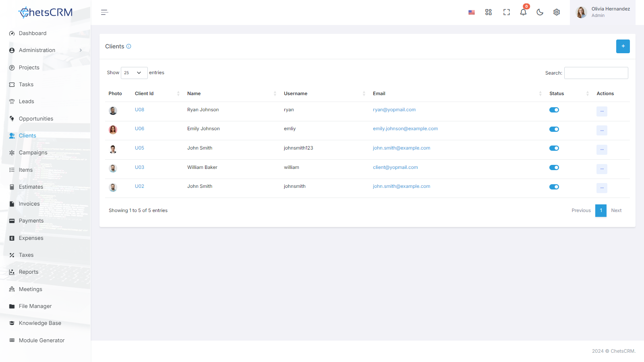Click Ryan Johnson's photo thumbnail
This screenshot has height=362, width=644.
click(x=113, y=110)
